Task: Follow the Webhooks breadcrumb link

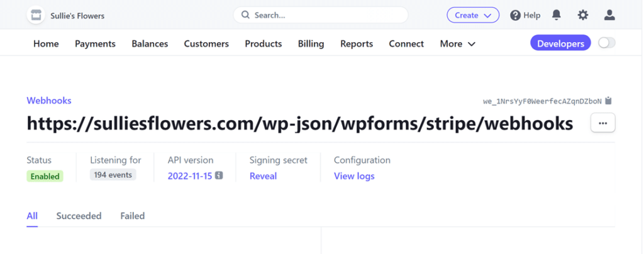Action: coord(49,101)
